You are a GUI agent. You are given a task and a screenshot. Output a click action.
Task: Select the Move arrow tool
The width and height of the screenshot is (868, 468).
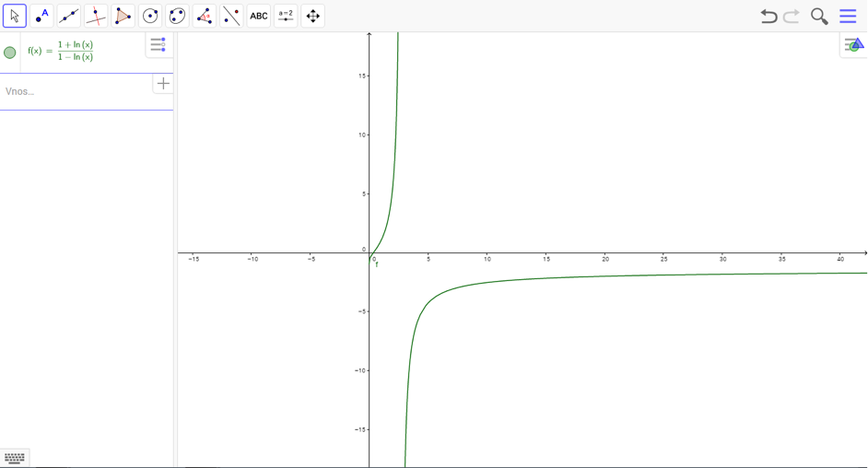coord(15,16)
